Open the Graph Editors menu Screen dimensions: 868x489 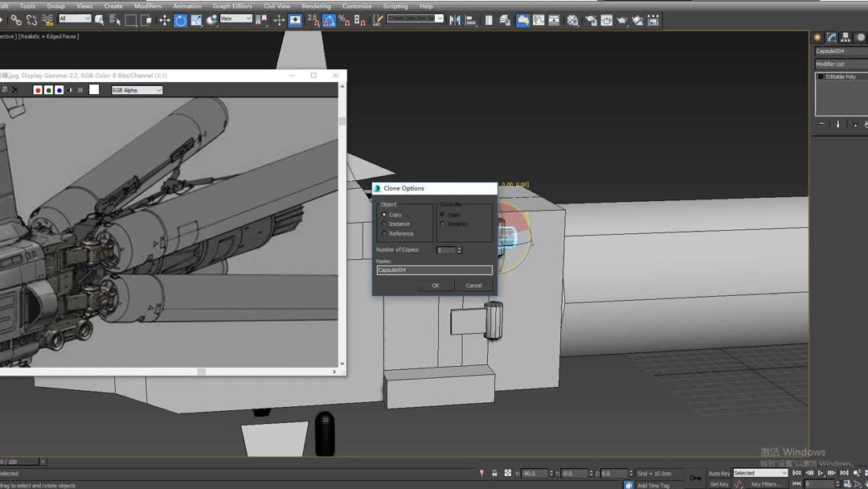[x=232, y=6]
